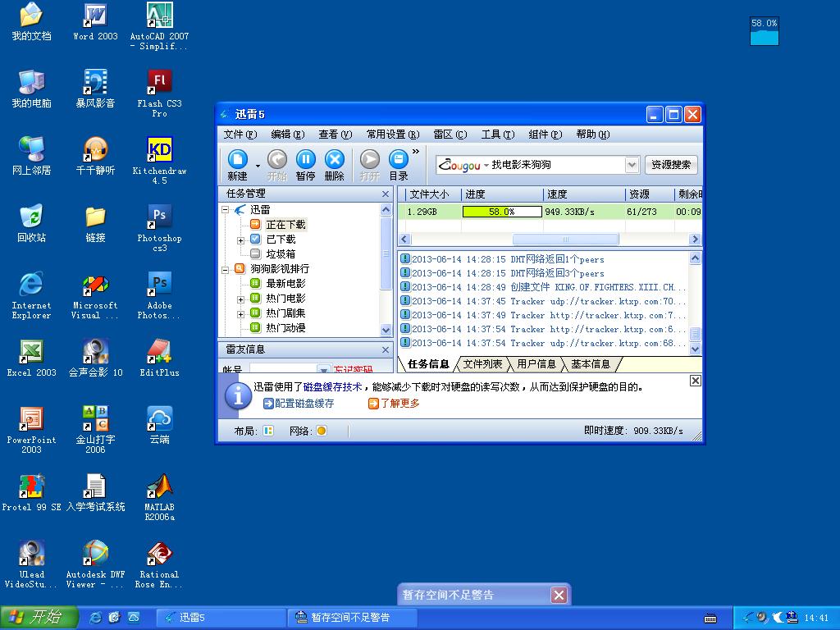The height and width of the screenshot is (630, 840).
Task: Open search box history dropdown arrow
Action: 632,165
